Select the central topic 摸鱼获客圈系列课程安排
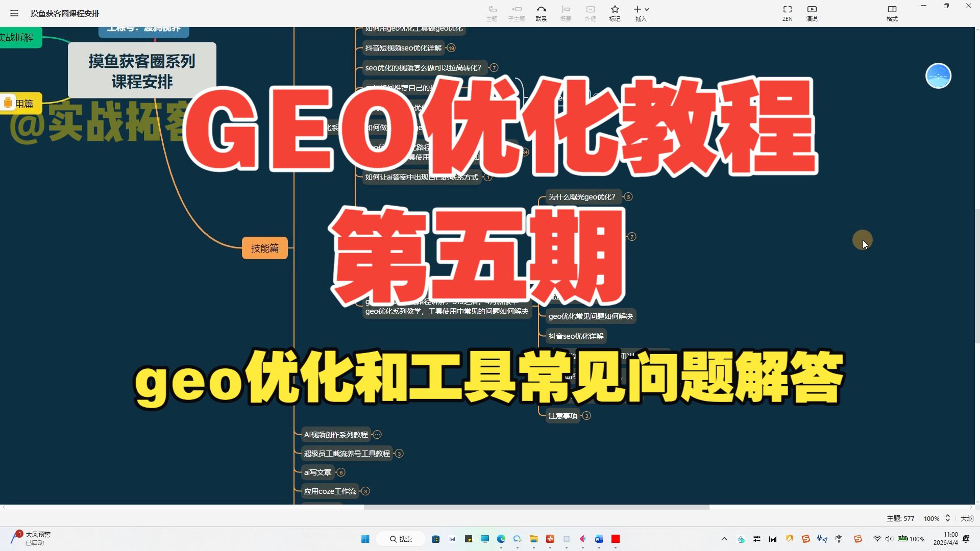980x551 pixels. click(142, 70)
